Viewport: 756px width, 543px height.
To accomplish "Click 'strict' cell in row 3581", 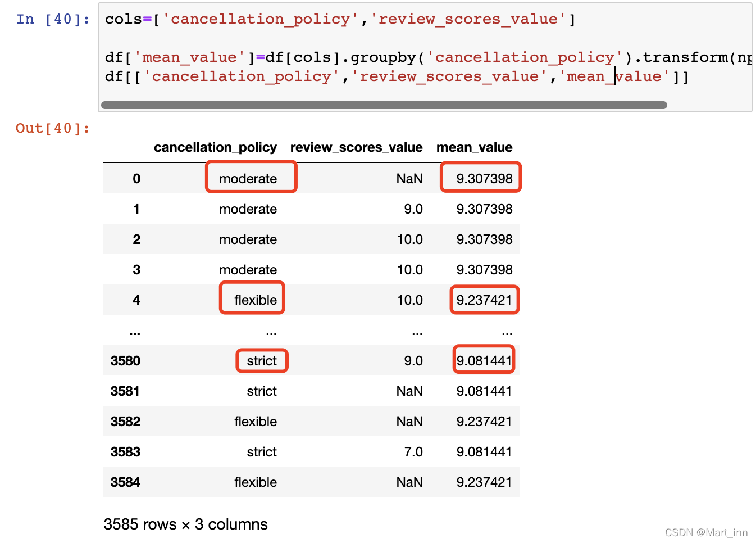I will [262, 391].
